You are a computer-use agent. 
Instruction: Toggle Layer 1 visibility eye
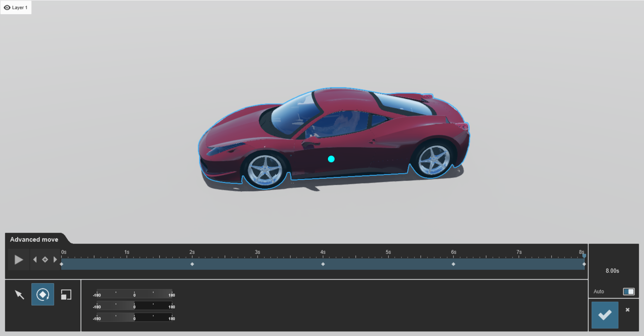coord(7,8)
